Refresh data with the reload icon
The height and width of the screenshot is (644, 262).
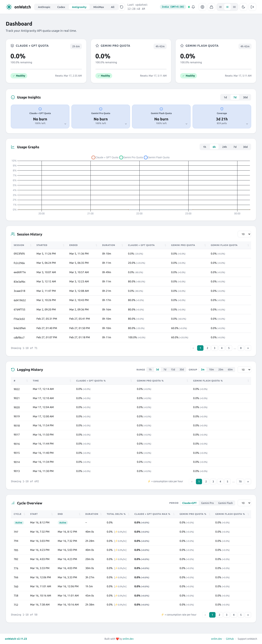click(x=122, y=7)
